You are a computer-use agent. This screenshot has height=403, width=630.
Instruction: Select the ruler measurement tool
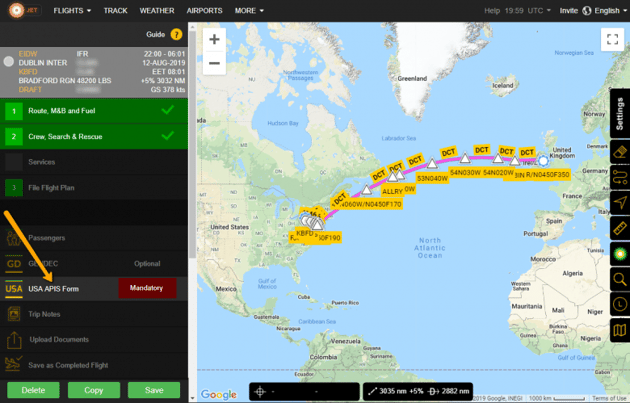[620, 228]
